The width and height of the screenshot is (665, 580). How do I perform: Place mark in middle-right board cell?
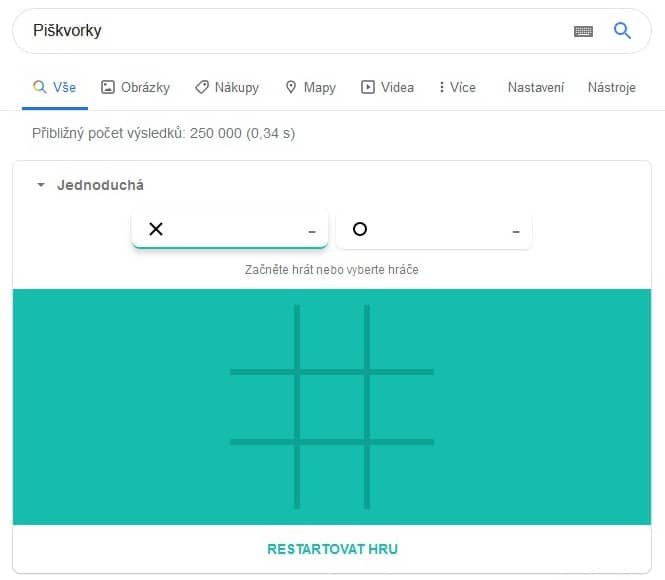[x=402, y=407]
